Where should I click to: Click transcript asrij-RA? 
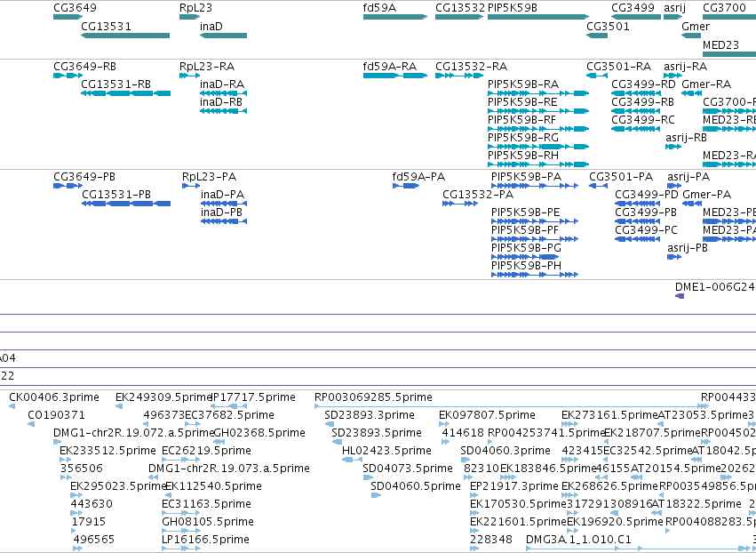686,66
